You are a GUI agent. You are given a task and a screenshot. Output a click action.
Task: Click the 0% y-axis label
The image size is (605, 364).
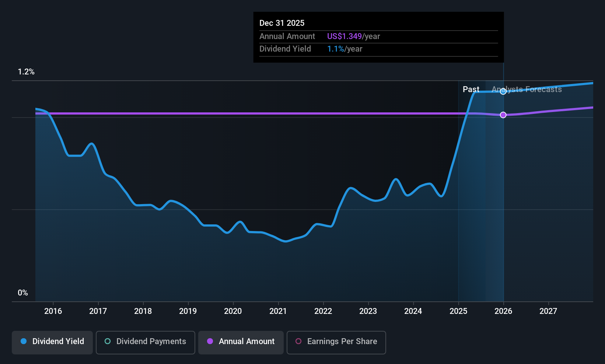coord(23,293)
